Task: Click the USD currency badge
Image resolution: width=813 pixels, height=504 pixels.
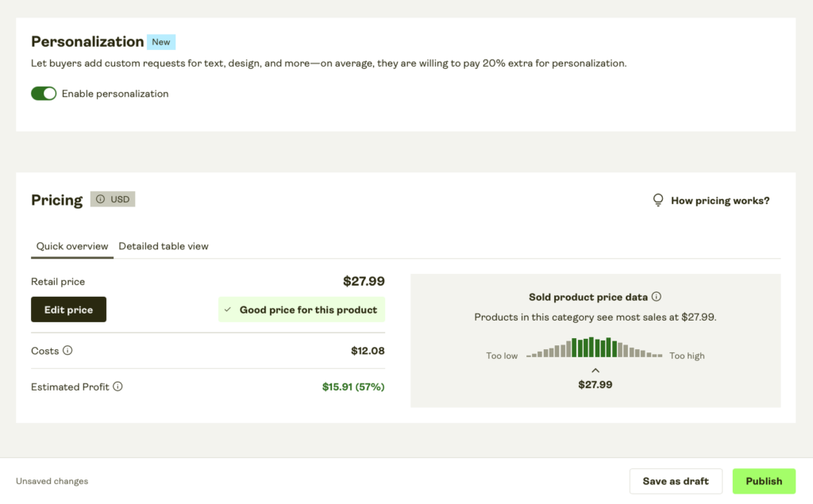Action: click(x=113, y=198)
